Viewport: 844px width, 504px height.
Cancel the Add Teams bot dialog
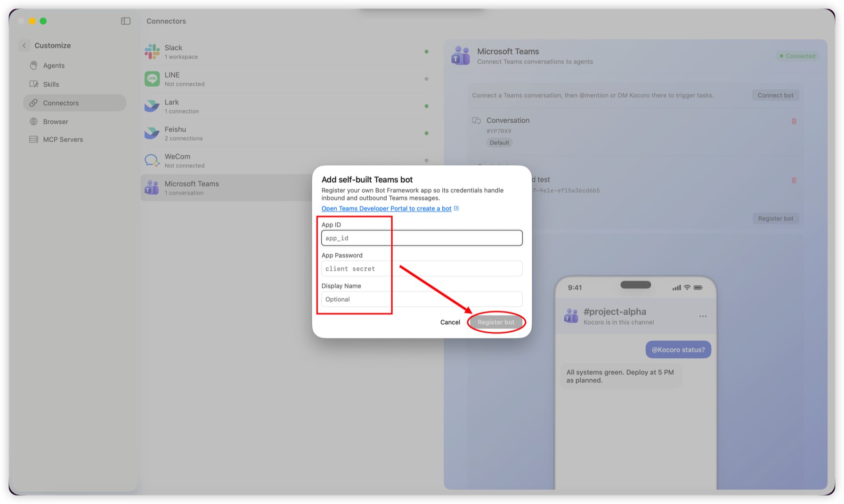[x=450, y=322]
